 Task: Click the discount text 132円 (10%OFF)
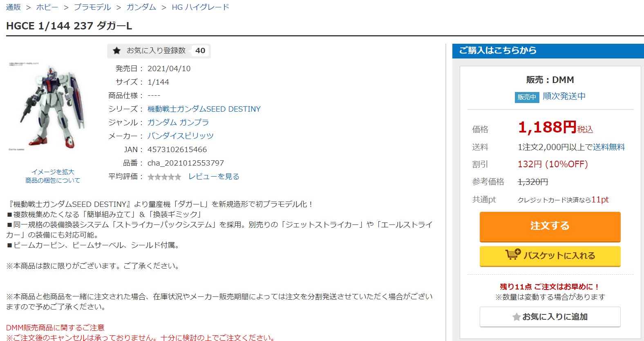click(553, 164)
